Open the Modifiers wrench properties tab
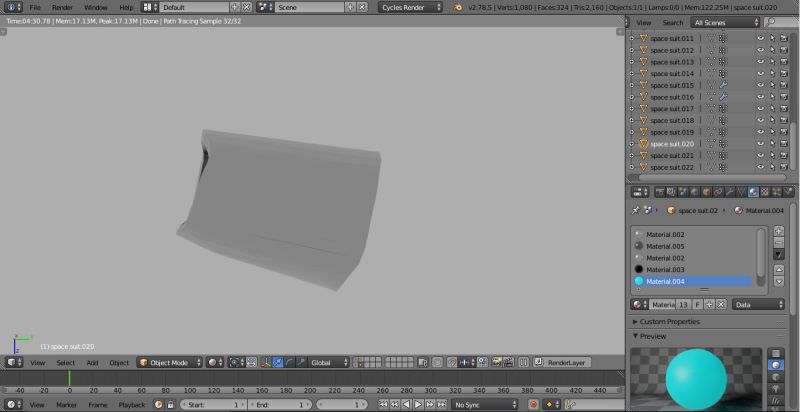 click(730, 192)
